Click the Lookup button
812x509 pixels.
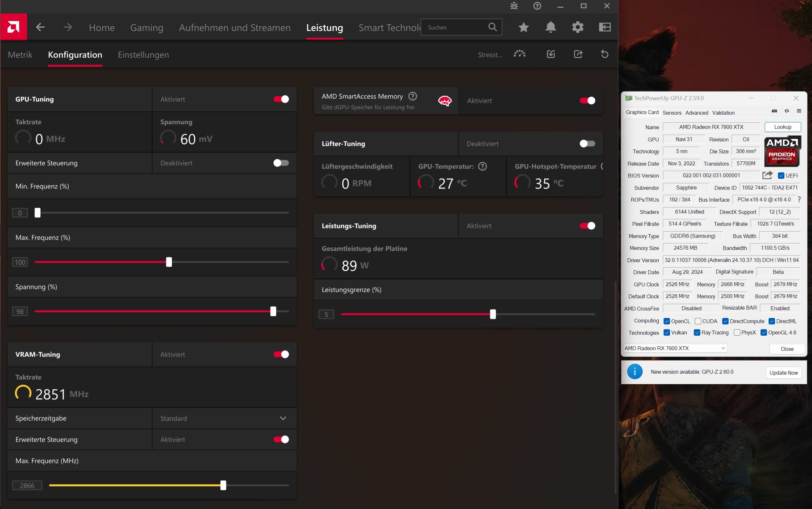[x=782, y=127]
